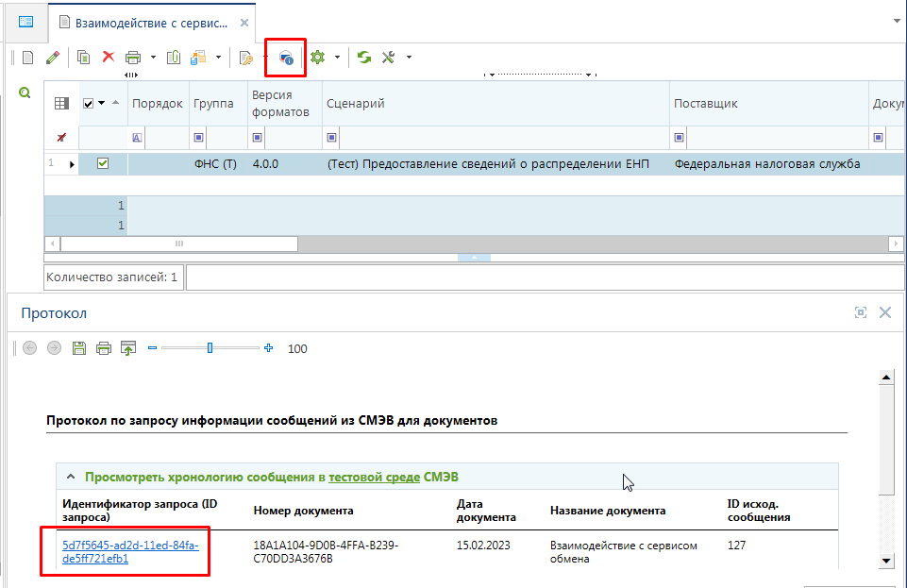This screenshot has width=907, height=588.
Task: Open request ID link 5d7f5645-ad2d-11ed-84fa-de5ff721efb1
Action: [x=130, y=551]
